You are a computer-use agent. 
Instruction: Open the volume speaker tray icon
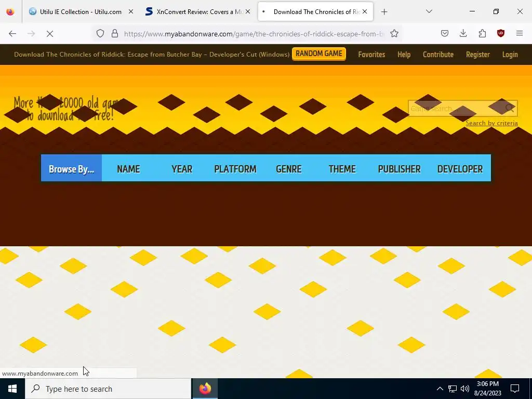pyautogui.click(x=465, y=389)
